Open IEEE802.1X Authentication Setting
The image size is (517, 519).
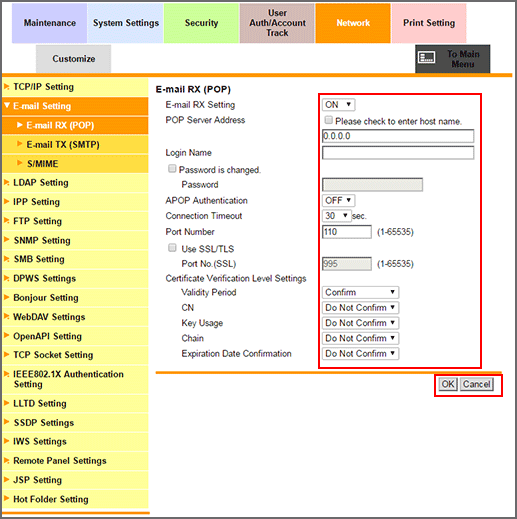[75, 379]
